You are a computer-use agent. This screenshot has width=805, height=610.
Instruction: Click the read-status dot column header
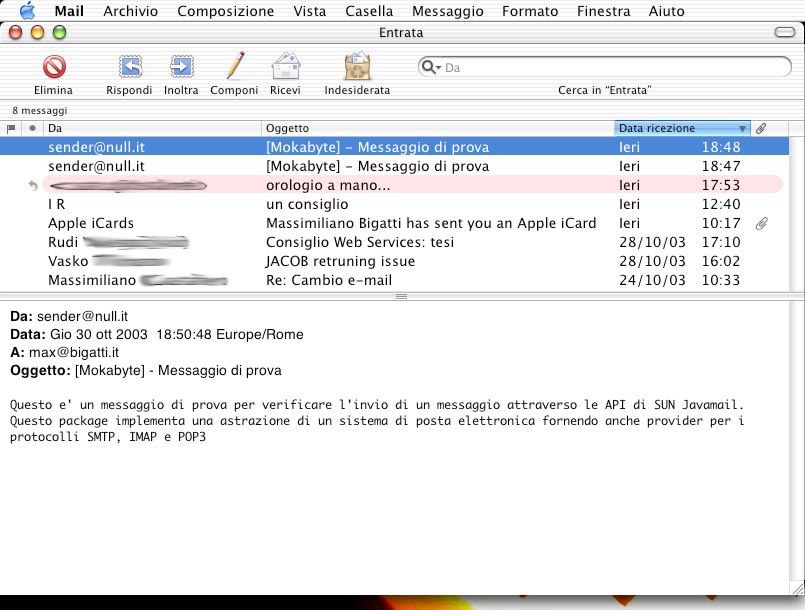tap(32, 128)
